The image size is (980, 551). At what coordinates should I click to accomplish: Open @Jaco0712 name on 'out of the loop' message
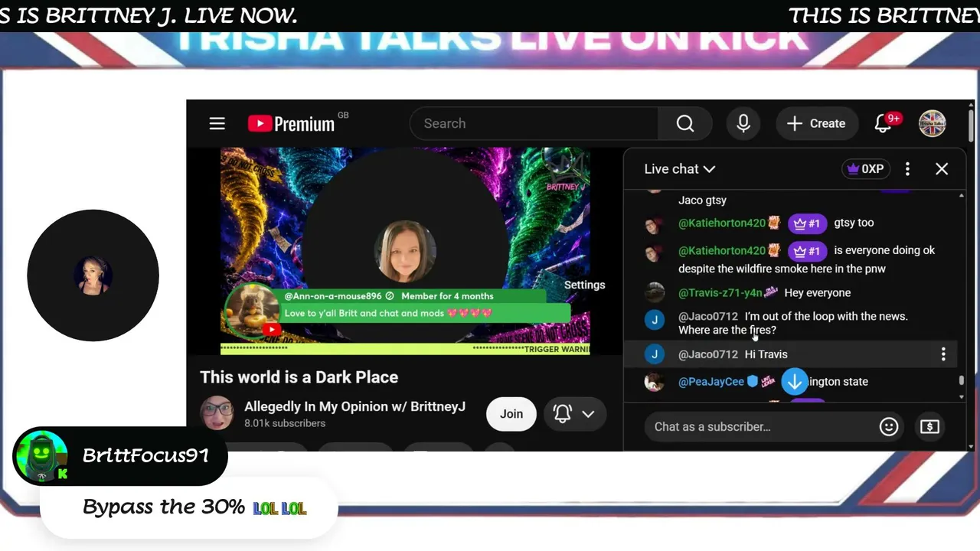(x=708, y=316)
